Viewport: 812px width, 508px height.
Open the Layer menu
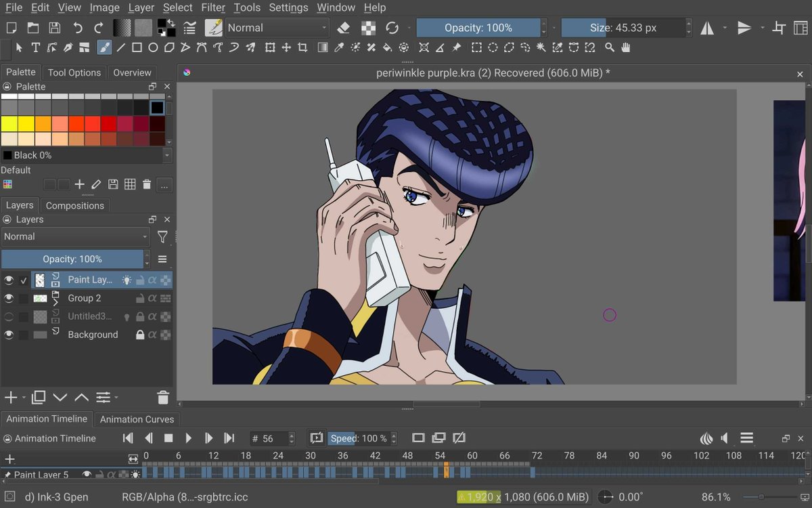pos(141,7)
